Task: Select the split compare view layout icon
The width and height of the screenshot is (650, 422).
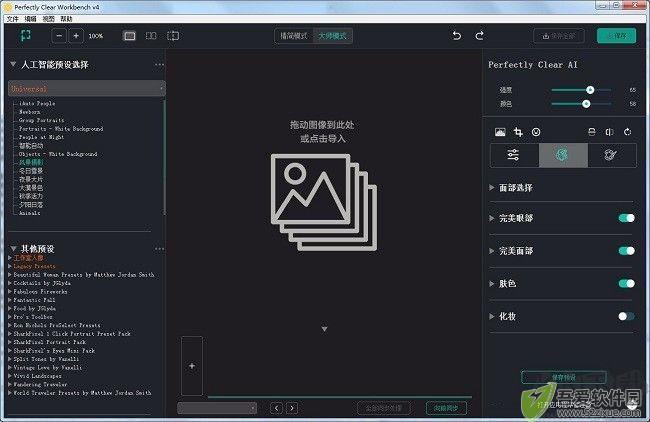Action: point(173,36)
